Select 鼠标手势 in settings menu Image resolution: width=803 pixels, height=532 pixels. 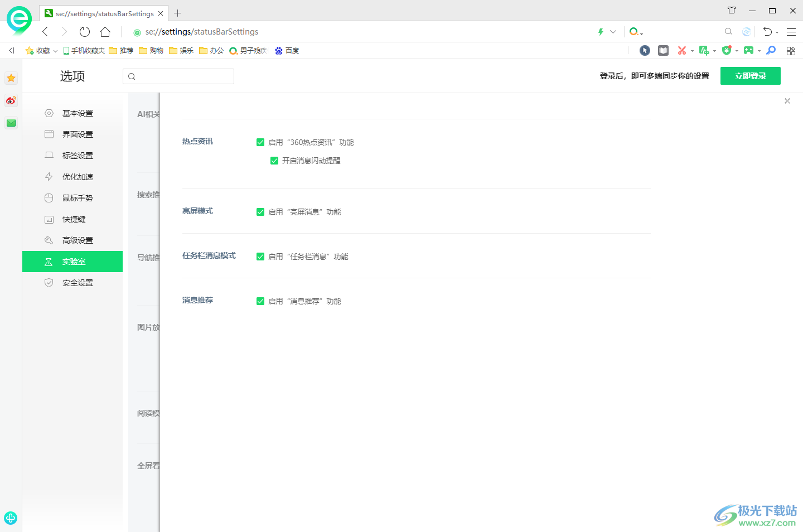[x=72, y=198]
